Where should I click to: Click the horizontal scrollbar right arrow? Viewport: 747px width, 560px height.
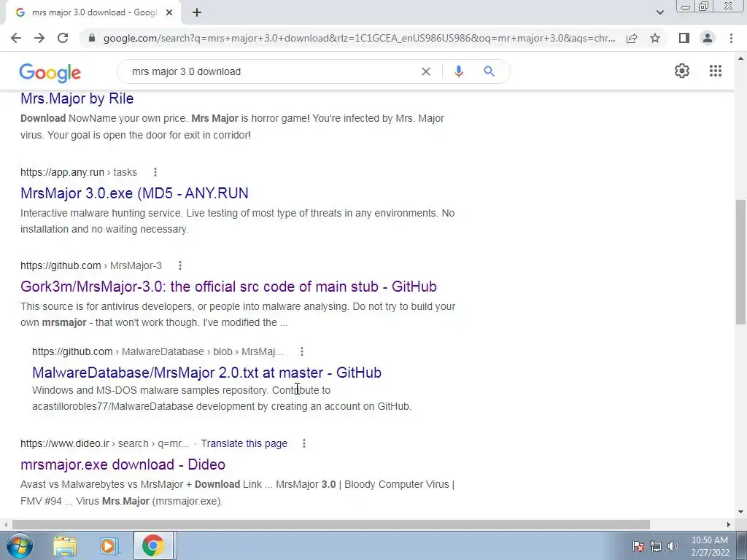coord(729,524)
